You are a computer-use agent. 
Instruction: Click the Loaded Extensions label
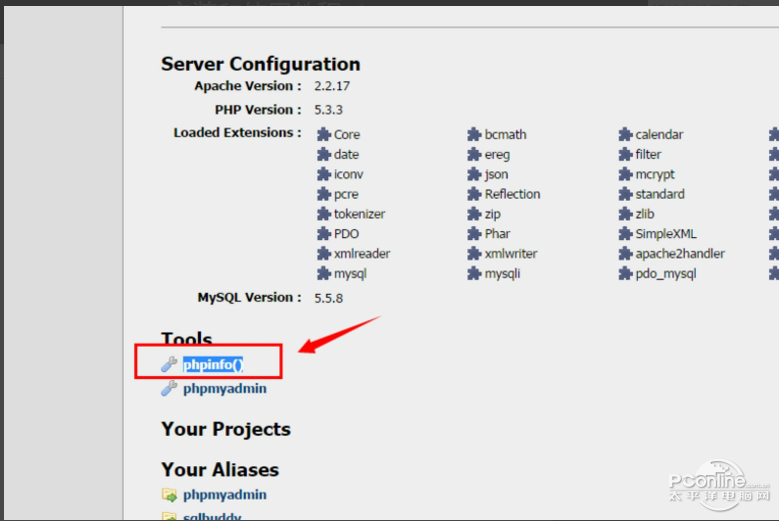(237, 133)
